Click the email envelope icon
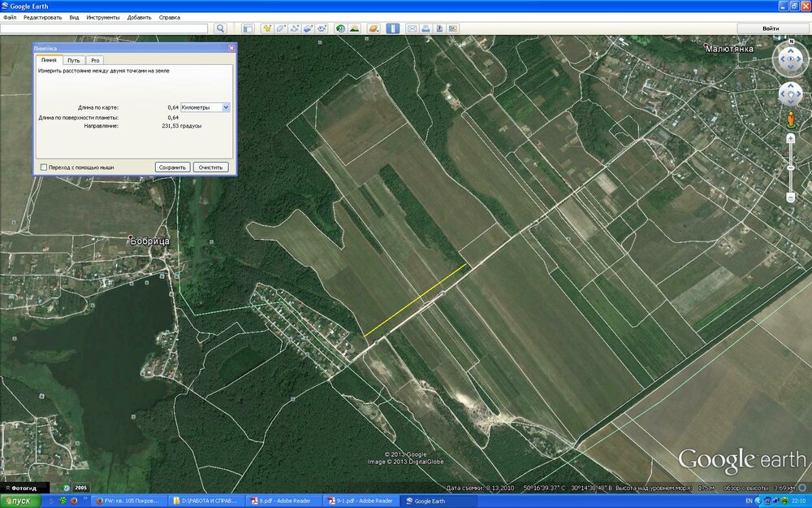The width and height of the screenshot is (812, 508). tap(412, 28)
